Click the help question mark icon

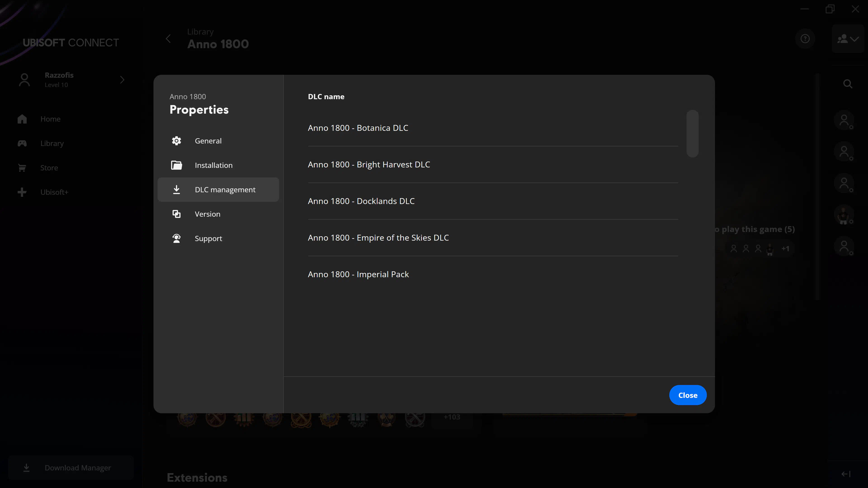[805, 39]
